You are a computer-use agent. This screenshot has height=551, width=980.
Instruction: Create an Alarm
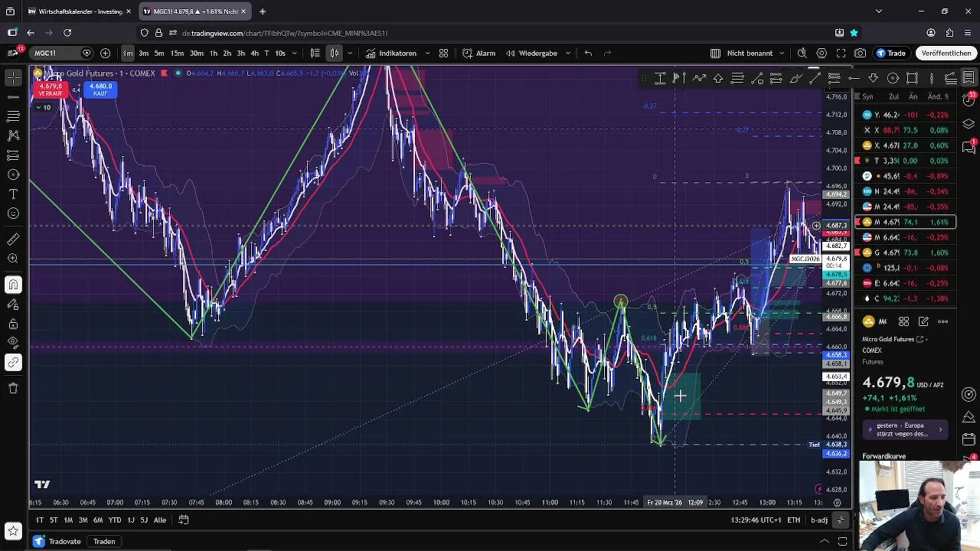[479, 53]
